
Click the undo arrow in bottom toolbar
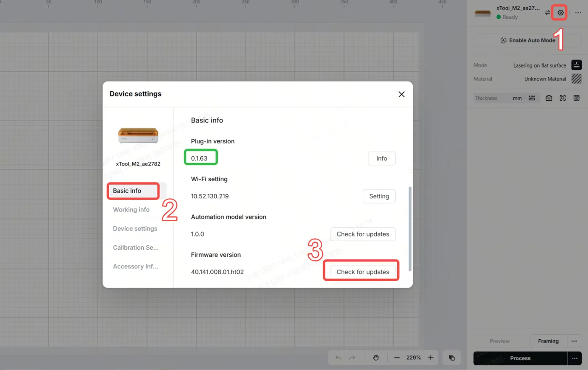(339, 358)
